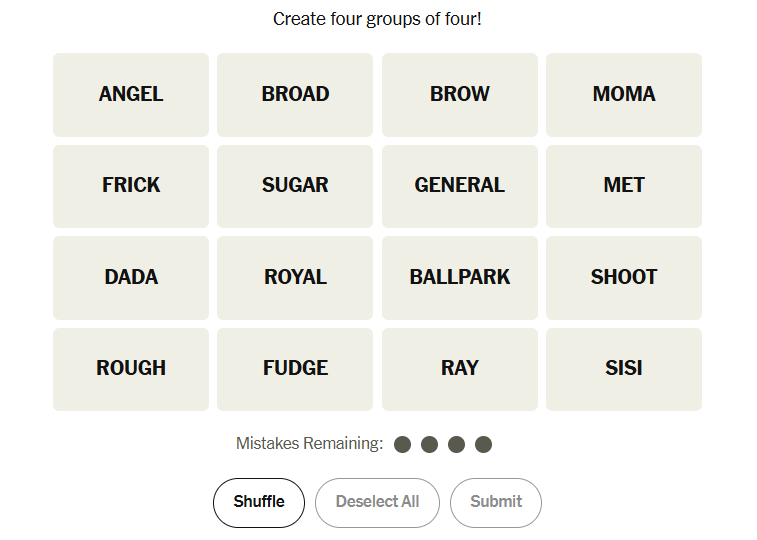Choose the MOMA tile
Image resolution: width=757 pixels, height=540 pixels.
pyautogui.click(x=623, y=95)
